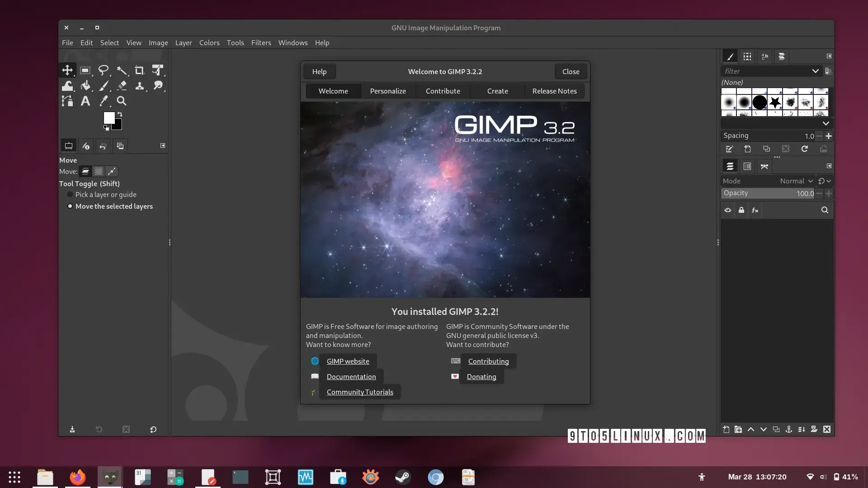Select the Crop tool
This screenshot has height=488, width=868.
[x=139, y=70]
